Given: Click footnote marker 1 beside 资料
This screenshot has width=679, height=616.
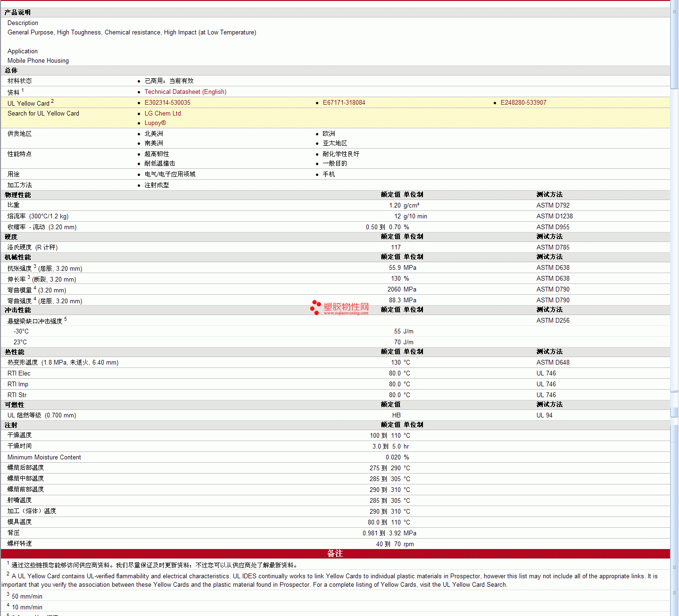Looking at the screenshot, I should click(x=23, y=90).
